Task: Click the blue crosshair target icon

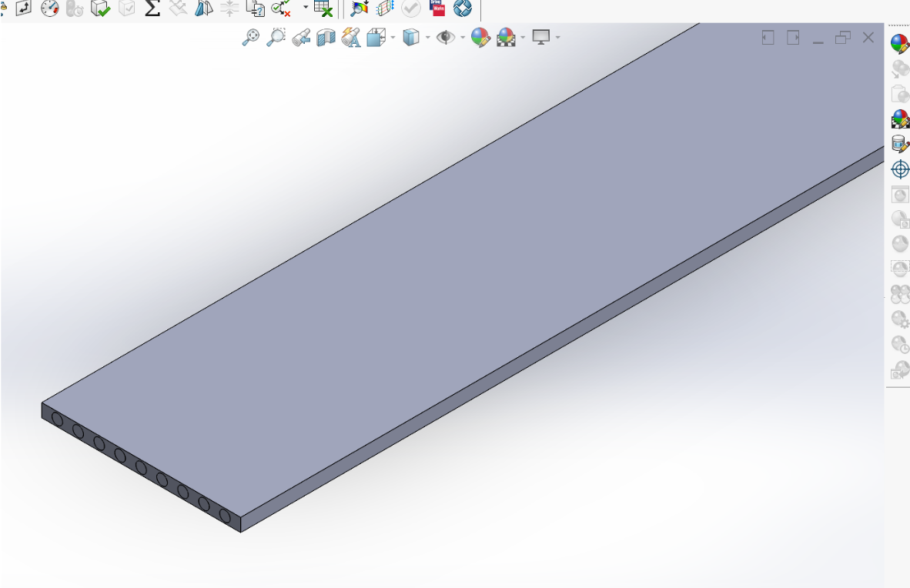Action: coord(900,169)
